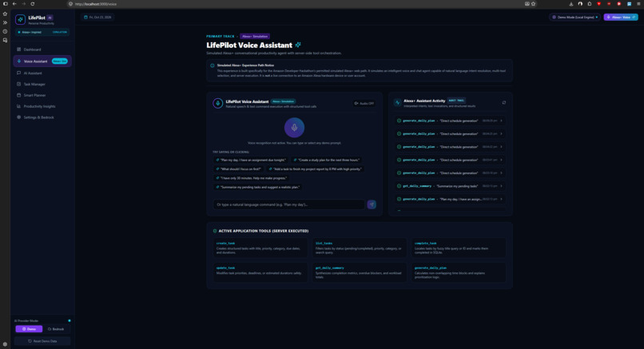Click the complete_task tool card
This screenshot has width=644, height=349.
(x=459, y=248)
